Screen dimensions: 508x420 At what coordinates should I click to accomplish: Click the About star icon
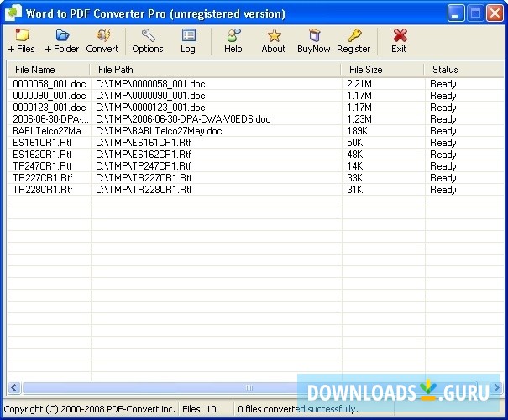tap(274, 41)
